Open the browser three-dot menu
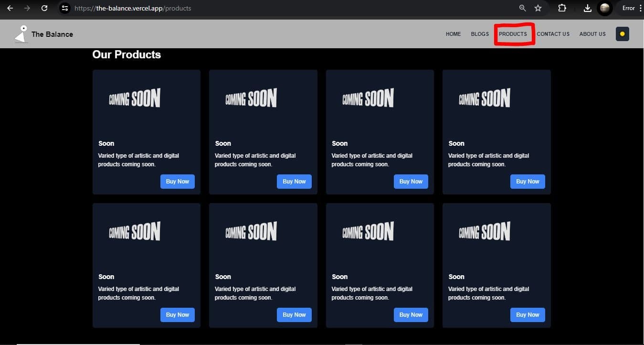The height and width of the screenshot is (345, 644). [x=640, y=8]
